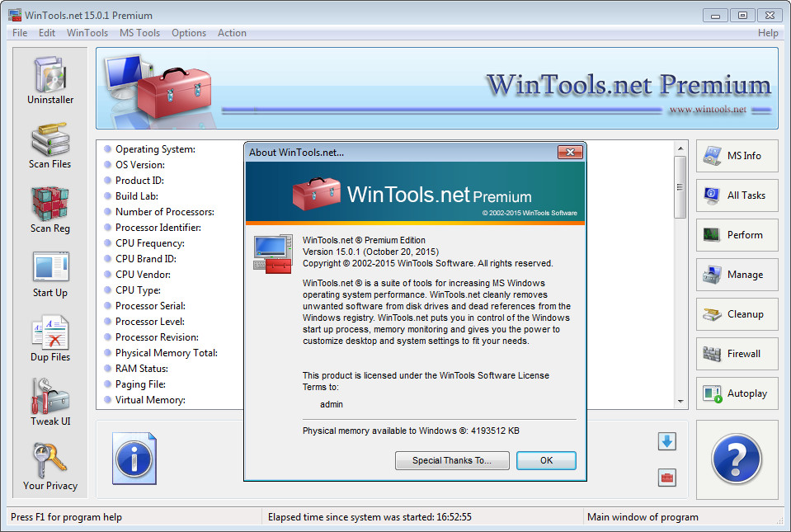The image size is (791, 532).
Task: Open the Start Up manager
Action: 50,275
